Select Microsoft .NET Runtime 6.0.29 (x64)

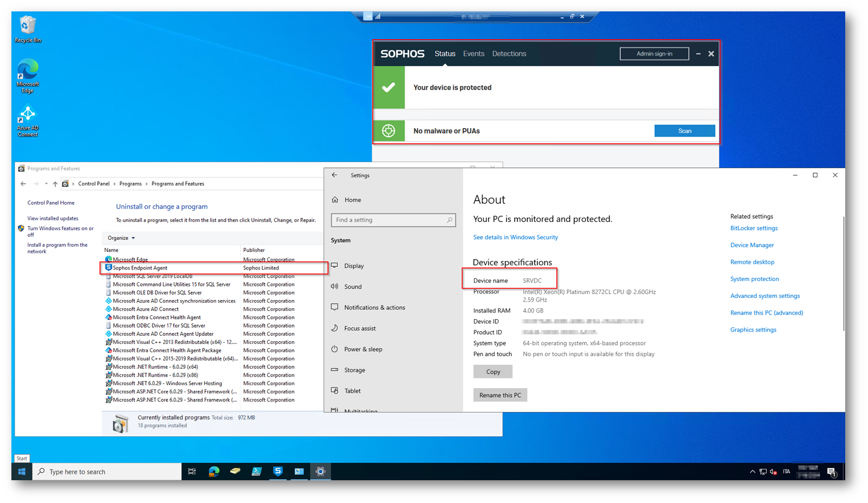point(214,367)
